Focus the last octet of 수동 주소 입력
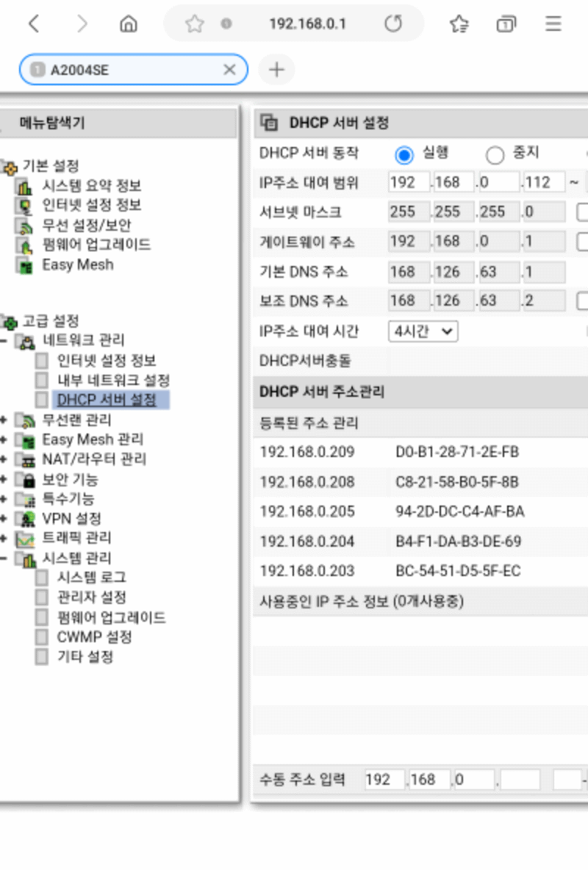 [520, 780]
